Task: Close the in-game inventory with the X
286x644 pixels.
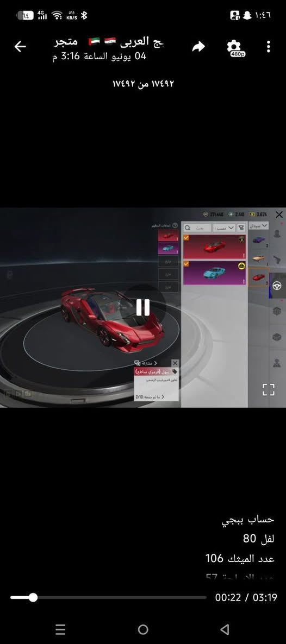Action: 279,214
